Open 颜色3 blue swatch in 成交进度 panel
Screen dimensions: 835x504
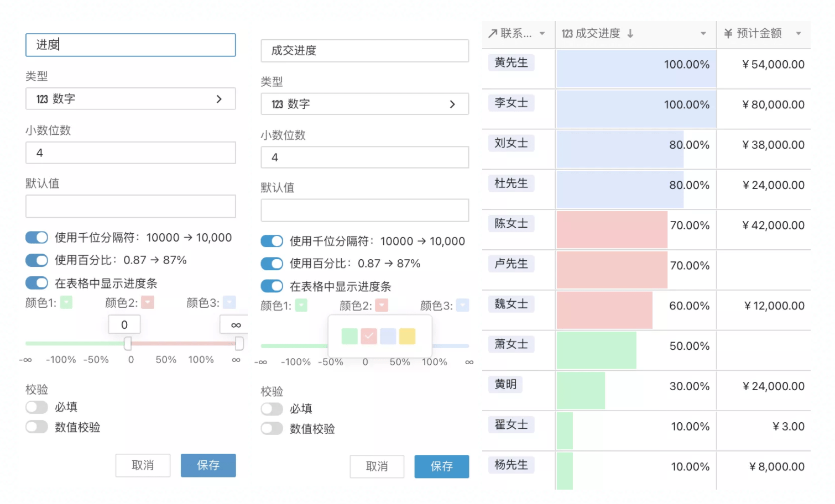[x=463, y=305]
